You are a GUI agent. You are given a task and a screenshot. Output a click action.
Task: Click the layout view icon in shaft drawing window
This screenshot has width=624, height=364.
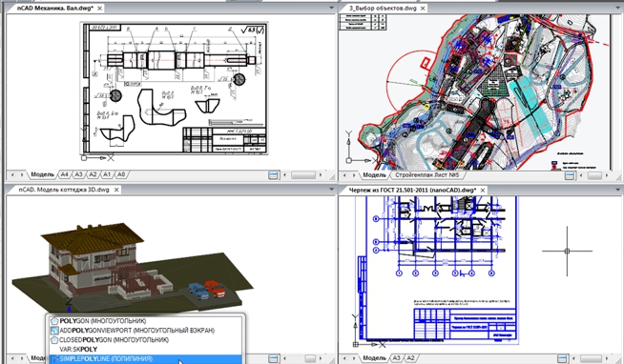coord(274,174)
